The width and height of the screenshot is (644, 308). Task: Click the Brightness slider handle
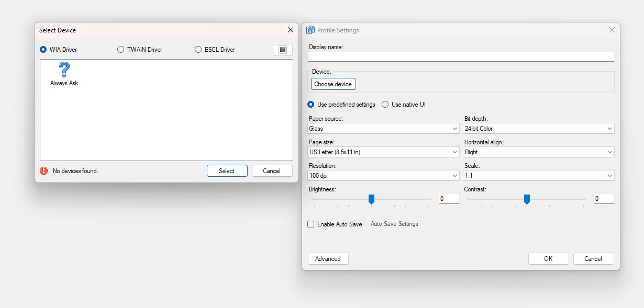[x=372, y=199]
